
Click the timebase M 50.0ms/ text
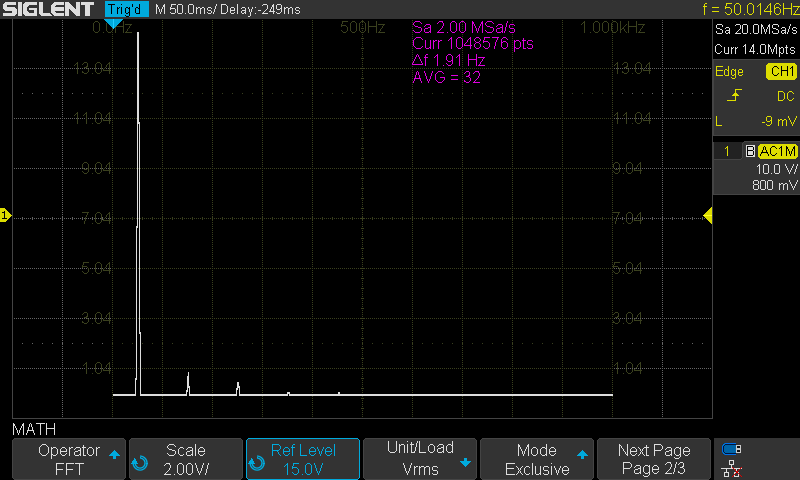coord(186,9)
